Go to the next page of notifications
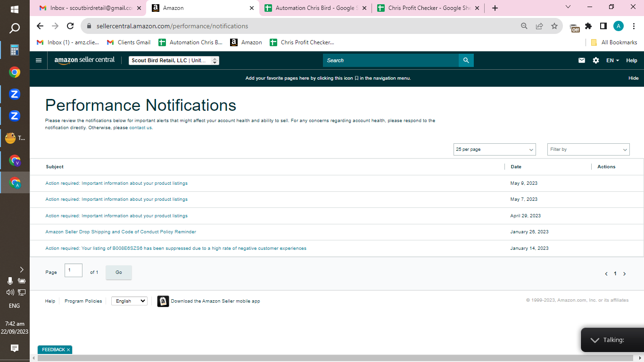Viewport: 644px width, 362px height. [625, 274]
